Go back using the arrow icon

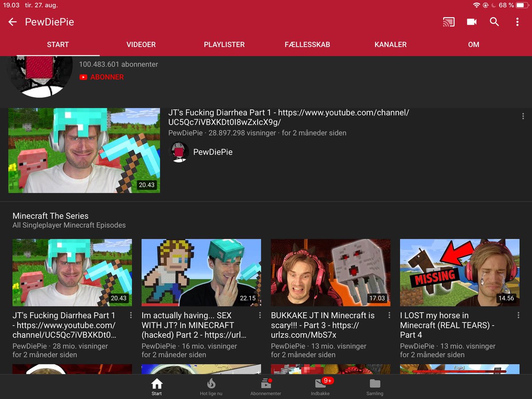coord(12,22)
